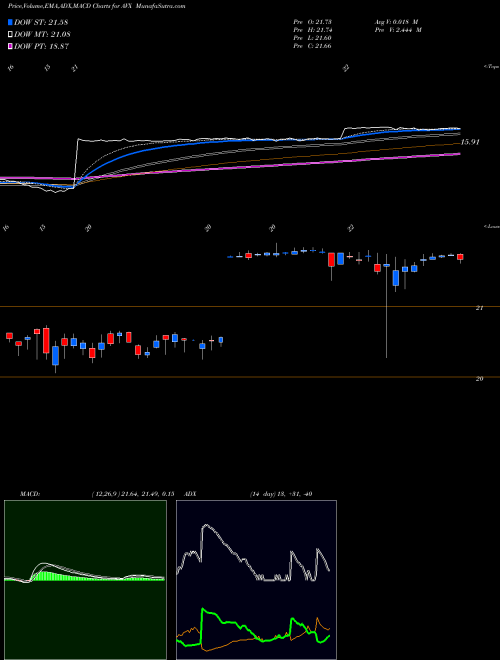Click the MACD parameters '(12,26,9) 21.64, 21.49, 0.15'
The image size is (500, 660).
133,494
